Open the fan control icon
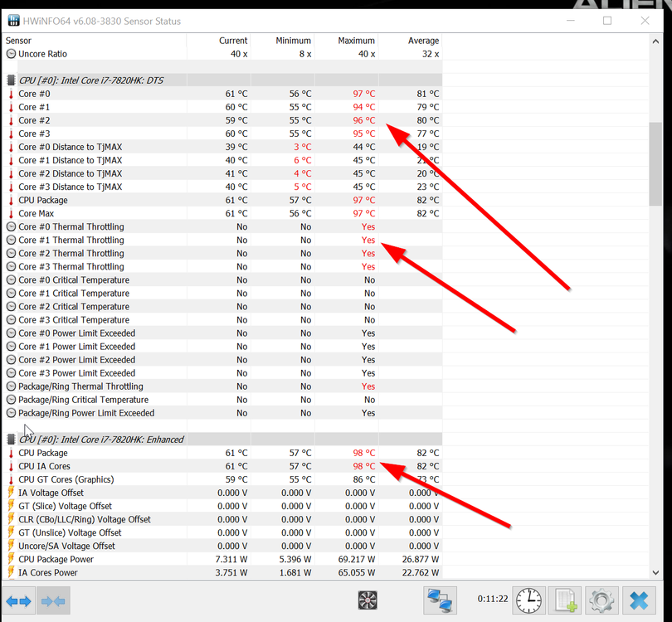This screenshot has height=622, width=672. pyautogui.click(x=368, y=600)
